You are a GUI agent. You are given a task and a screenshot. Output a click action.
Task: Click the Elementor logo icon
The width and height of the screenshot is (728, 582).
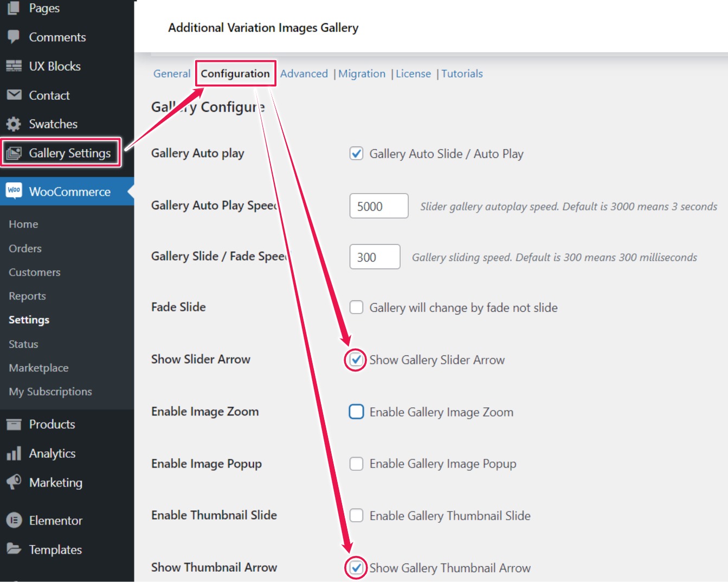point(14,520)
